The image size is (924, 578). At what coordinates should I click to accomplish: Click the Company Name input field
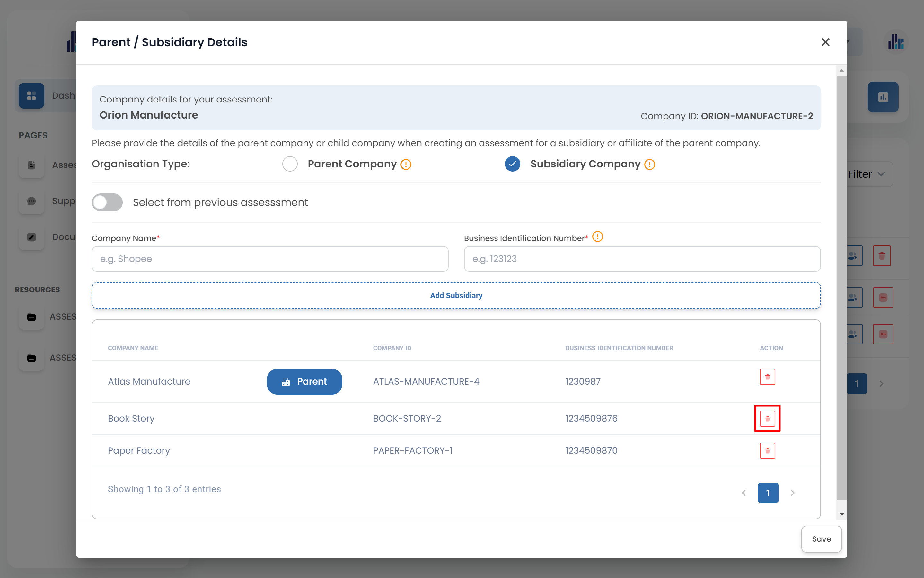(x=270, y=259)
